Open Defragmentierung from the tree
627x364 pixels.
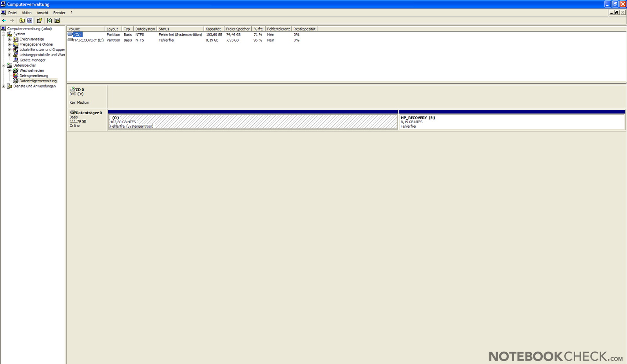point(34,76)
